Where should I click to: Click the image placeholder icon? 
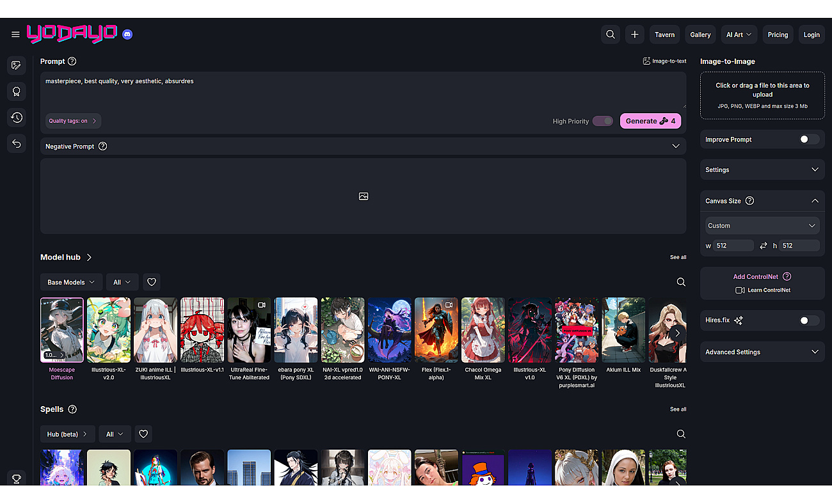tap(364, 196)
